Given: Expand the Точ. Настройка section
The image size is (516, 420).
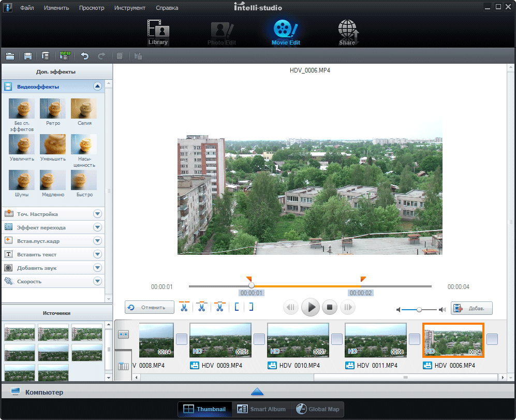Looking at the screenshot, I should [97, 214].
